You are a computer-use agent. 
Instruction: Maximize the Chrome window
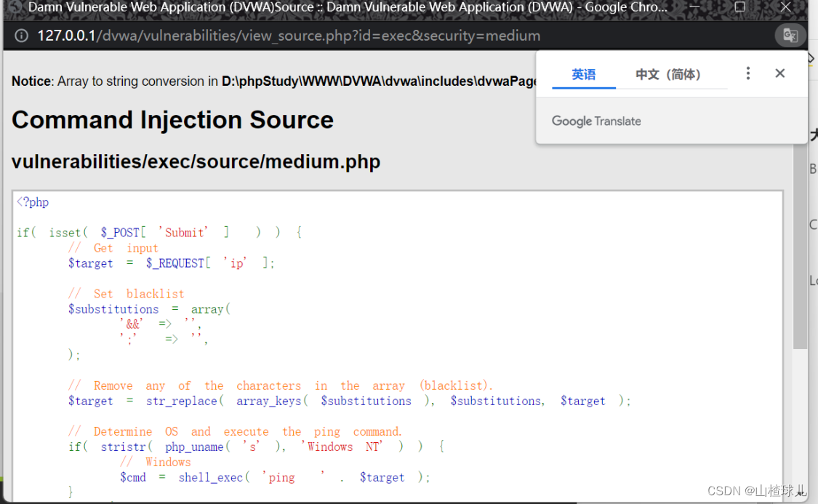click(x=739, y=7)
